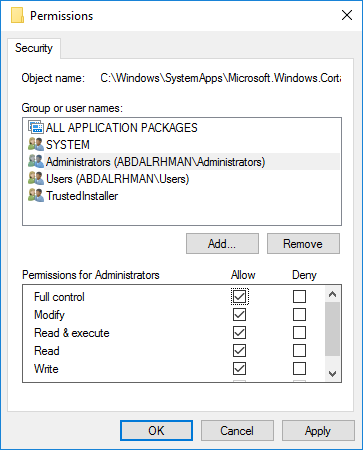Select the Security tab

[x=34, y=48]
